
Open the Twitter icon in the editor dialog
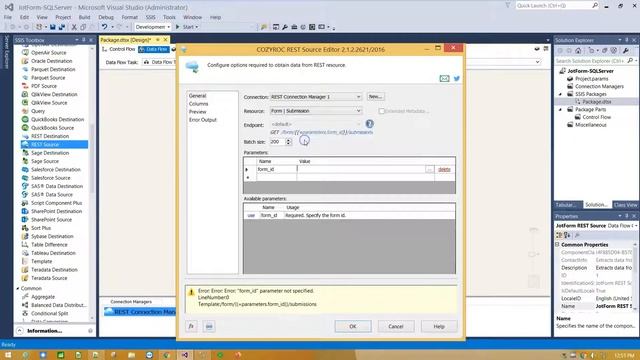coord(457,78)
